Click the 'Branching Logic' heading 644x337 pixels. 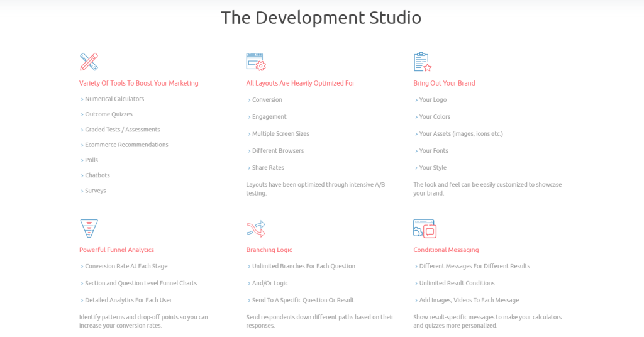(x=269, y=250)
